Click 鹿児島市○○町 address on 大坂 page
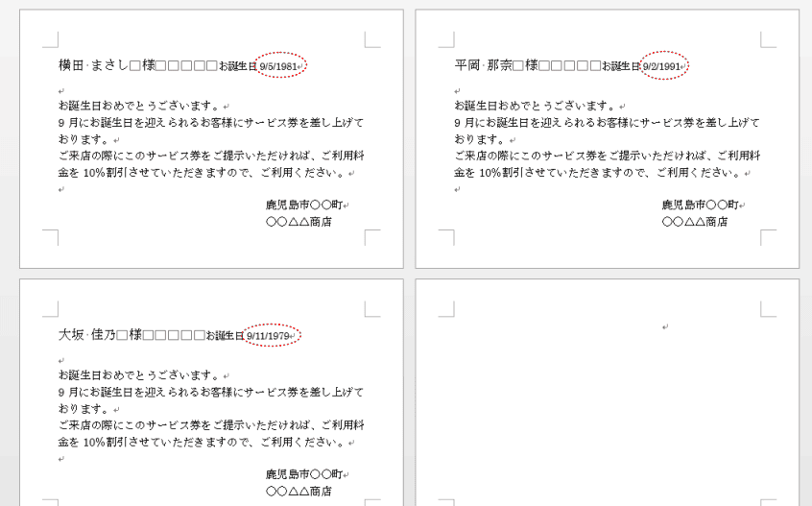 304,474
